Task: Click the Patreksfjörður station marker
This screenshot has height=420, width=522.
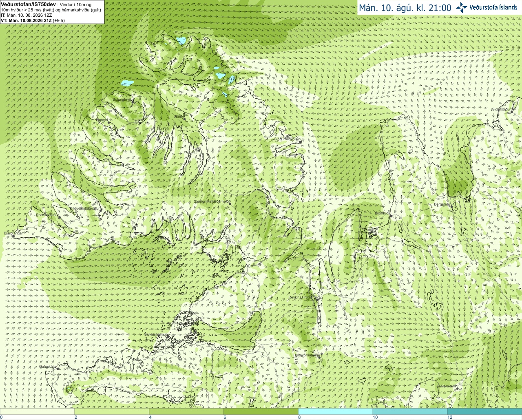Action: pyautogui.click(x=60, y=217)
